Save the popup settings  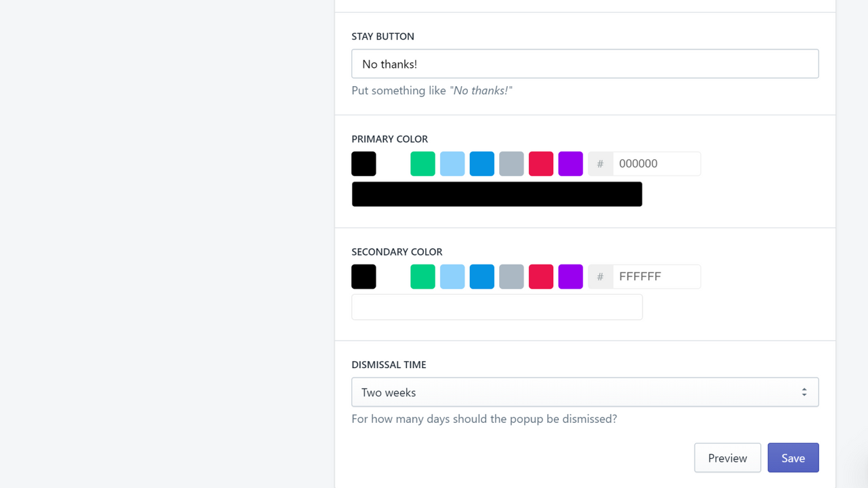(x=793, y=458)
